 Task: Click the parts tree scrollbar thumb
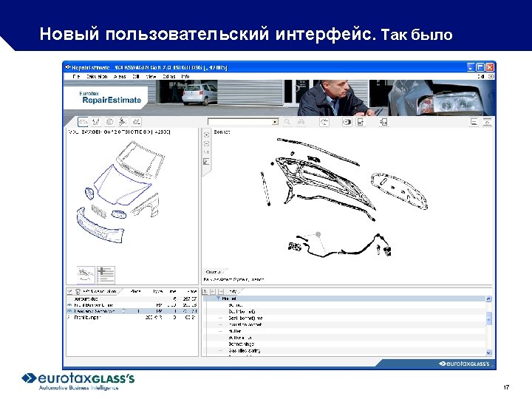489,318
